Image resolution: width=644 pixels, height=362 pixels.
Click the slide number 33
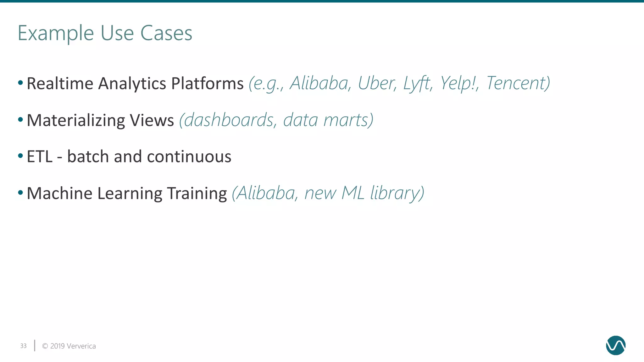24,346
